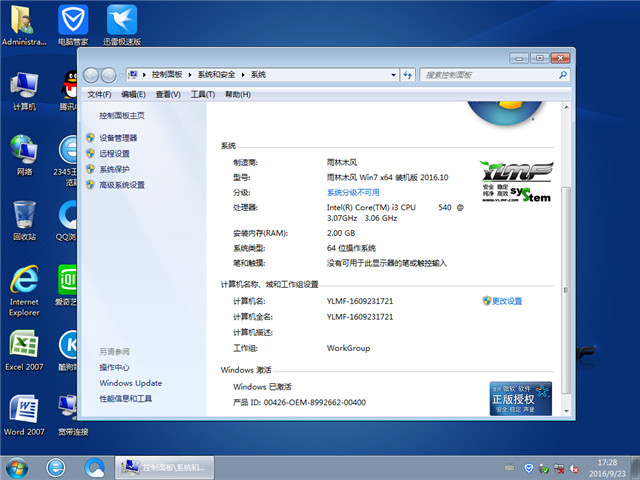Click the Windows Start orb
640x480 pixels.
(x=17, y=468)
